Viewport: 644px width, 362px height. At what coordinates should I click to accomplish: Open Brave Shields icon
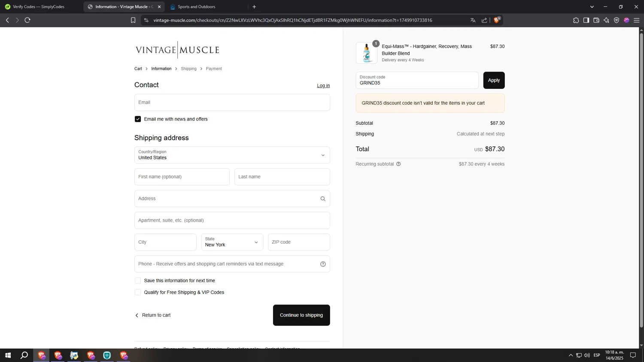click(497, 20)
